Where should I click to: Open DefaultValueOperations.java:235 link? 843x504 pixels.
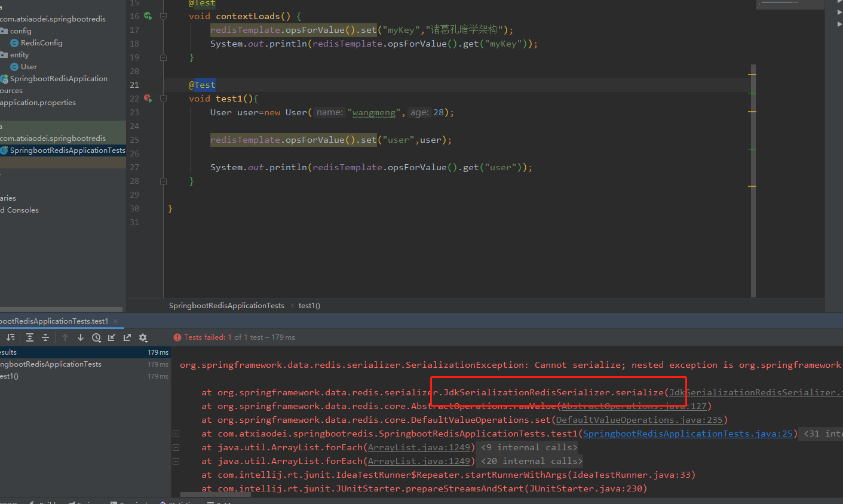point(639,420)
